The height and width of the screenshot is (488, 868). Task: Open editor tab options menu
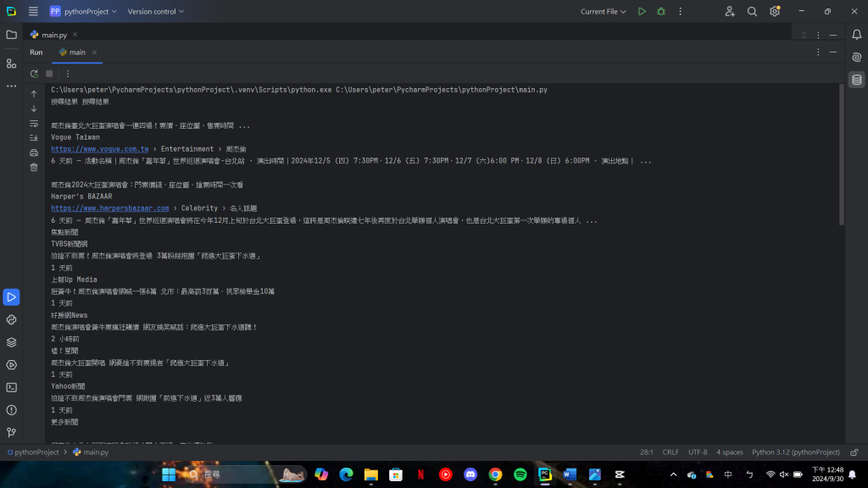818,35
